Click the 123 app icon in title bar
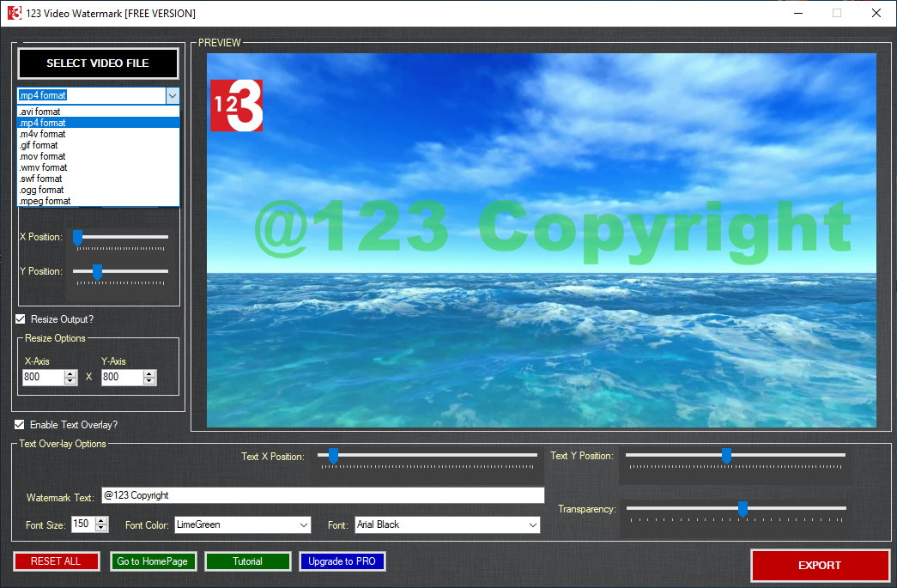The height and width of the screenshot is (588, 897). pos(15,13)
